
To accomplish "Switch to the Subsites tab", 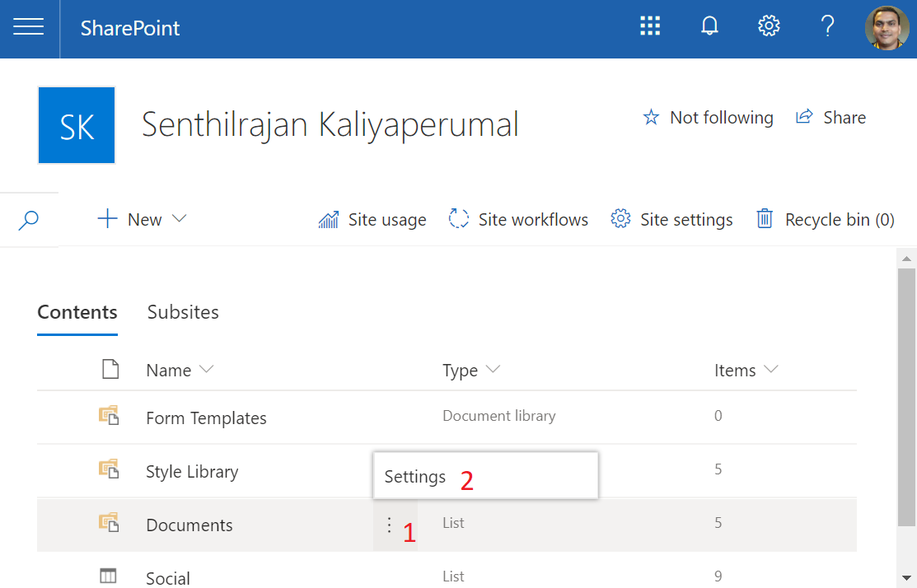I will tap(183, 312).
